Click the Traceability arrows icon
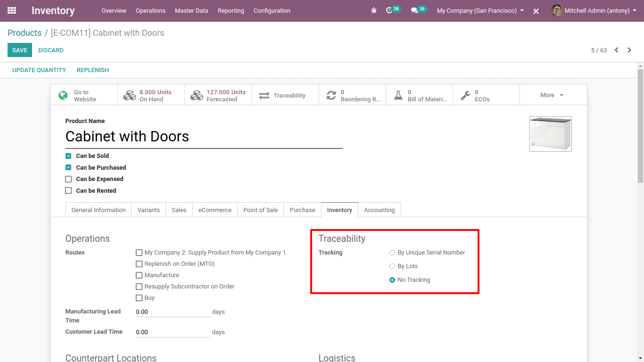The image size is (644, 362). [264, 95]
